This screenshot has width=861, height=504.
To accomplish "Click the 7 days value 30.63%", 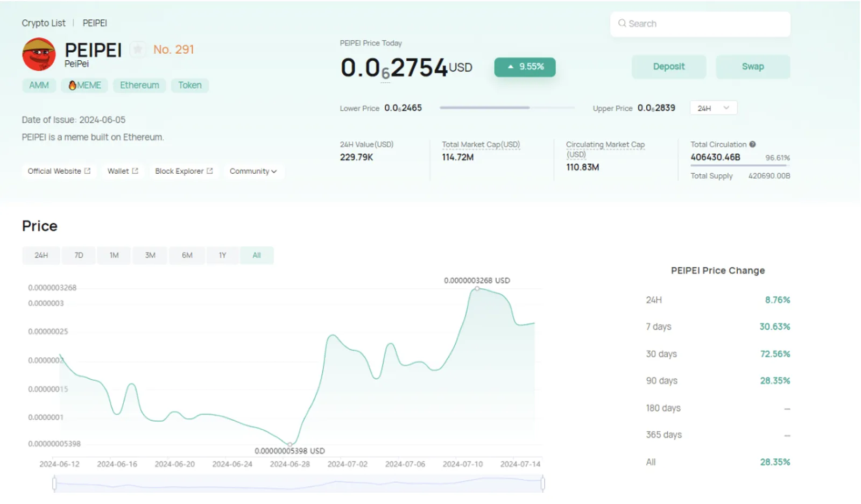I will (x=774, y=326).
